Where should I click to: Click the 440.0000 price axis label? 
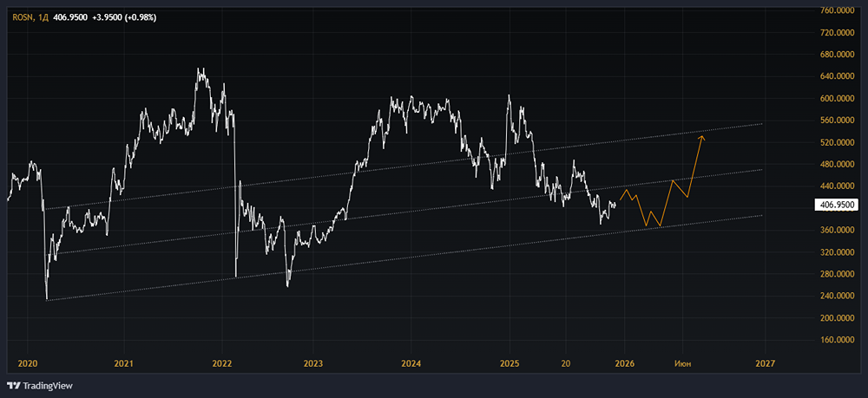tap(836, 186)
